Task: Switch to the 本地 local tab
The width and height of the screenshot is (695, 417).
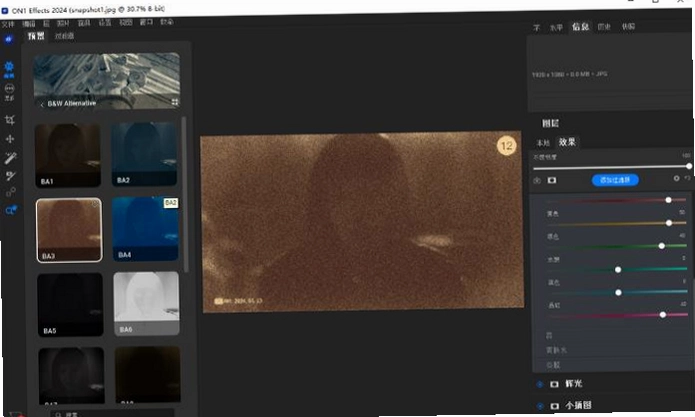Action: coord(543,143)
